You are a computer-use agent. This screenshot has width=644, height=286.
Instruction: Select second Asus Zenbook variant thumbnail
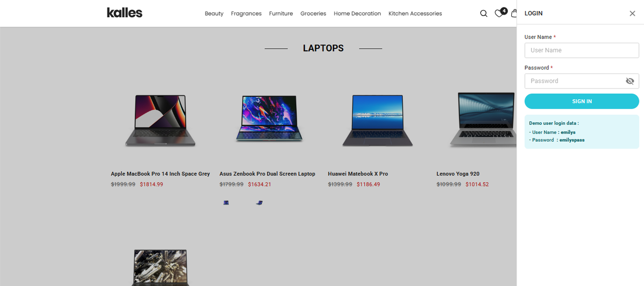click(x=259, y=202)
